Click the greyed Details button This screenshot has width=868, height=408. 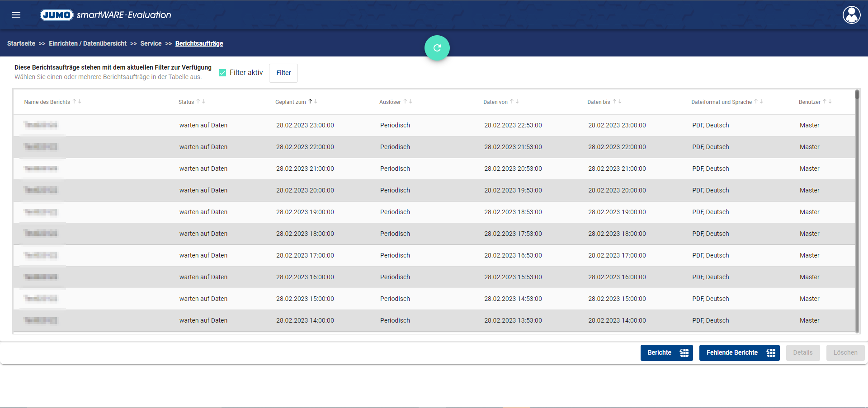803,352
